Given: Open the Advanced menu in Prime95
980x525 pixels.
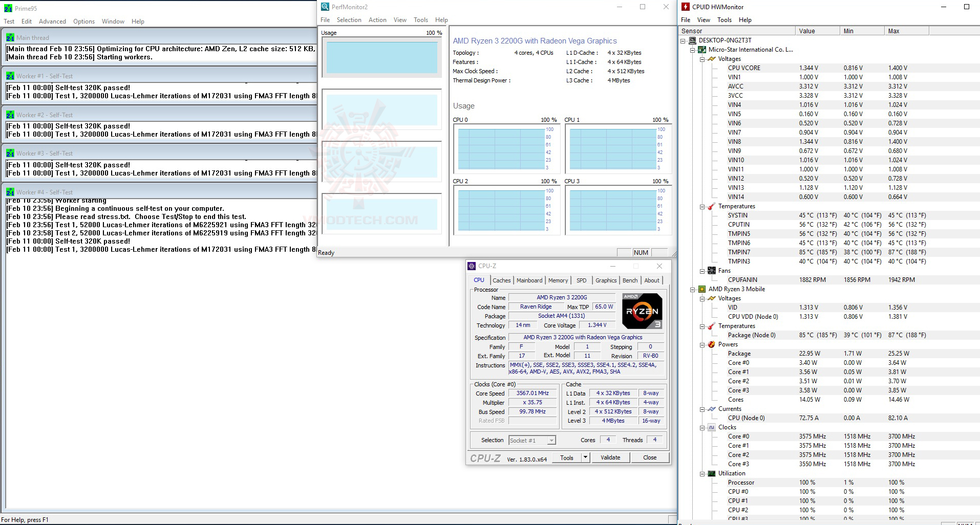Looking at the screenshot, I should tap(52, 21).
